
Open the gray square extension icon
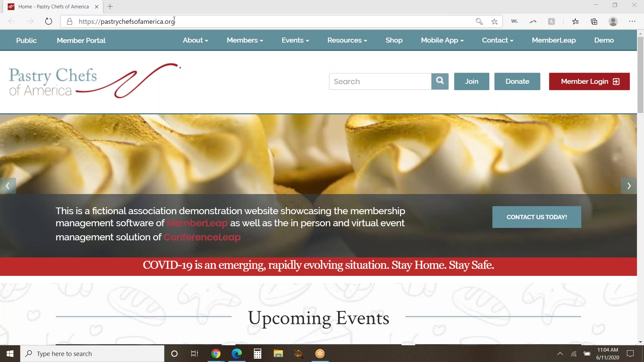pyautogui.click(x=551, y=21)
